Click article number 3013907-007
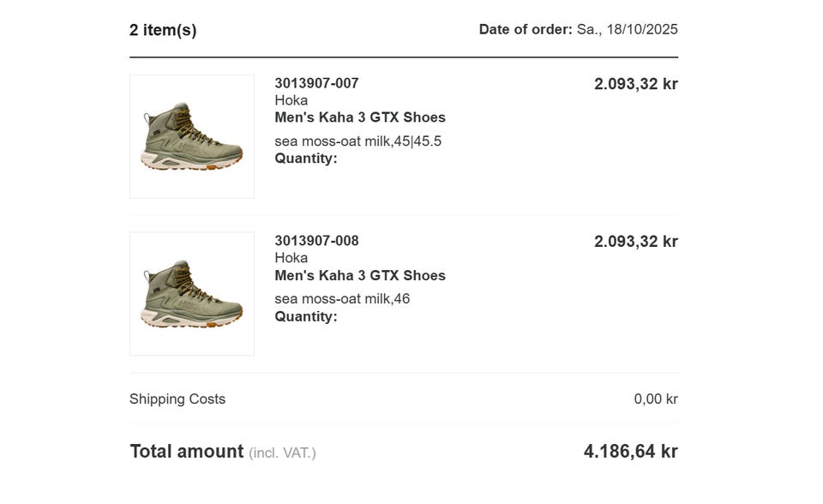 coord(316,83)
